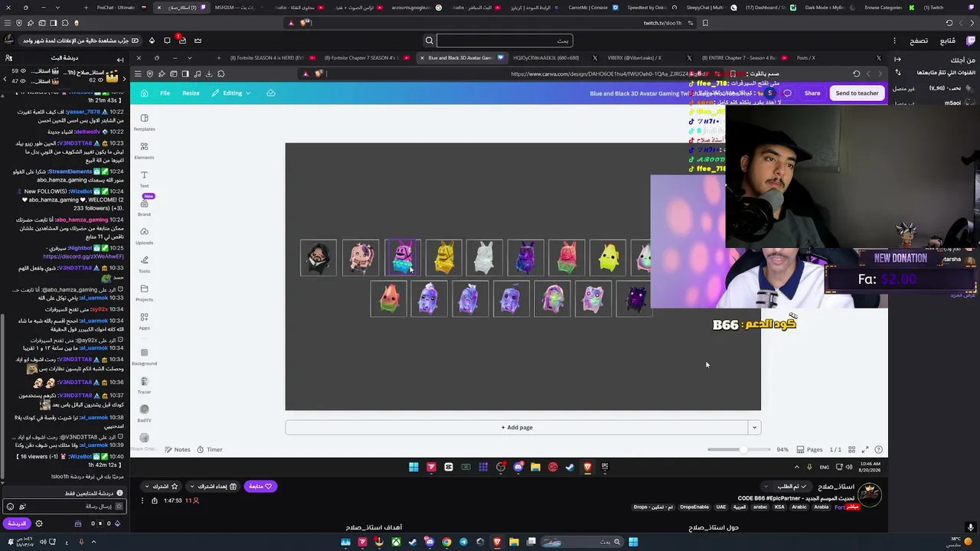
Task: Open Canva File menu
Action: [165, 93]
